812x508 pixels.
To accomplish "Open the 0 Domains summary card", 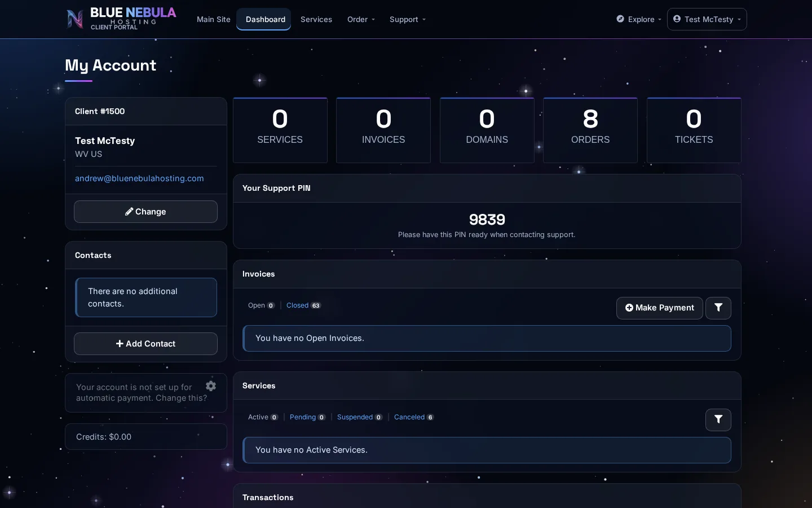I will [487, 130].
